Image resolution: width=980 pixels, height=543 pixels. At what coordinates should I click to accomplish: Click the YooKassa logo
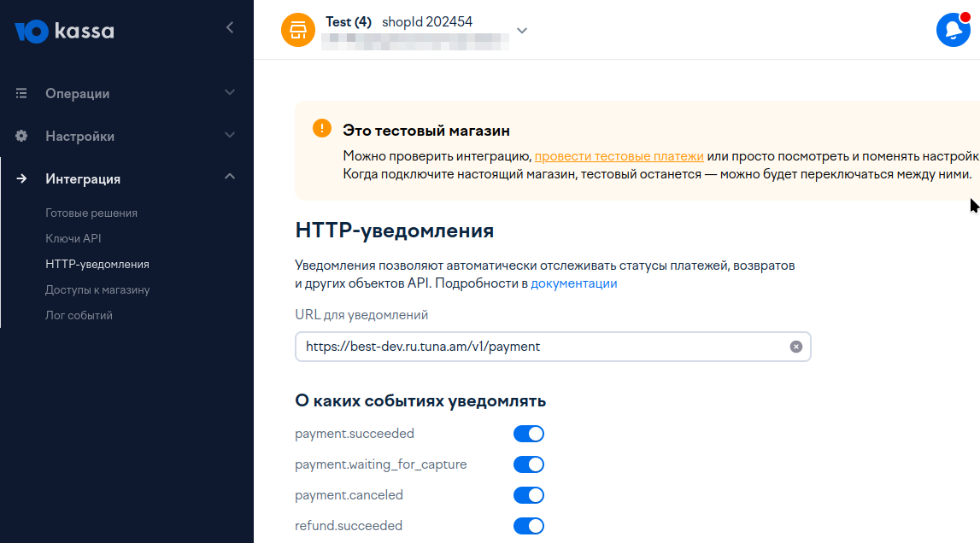pyautogui.click(x=64, y=32)
